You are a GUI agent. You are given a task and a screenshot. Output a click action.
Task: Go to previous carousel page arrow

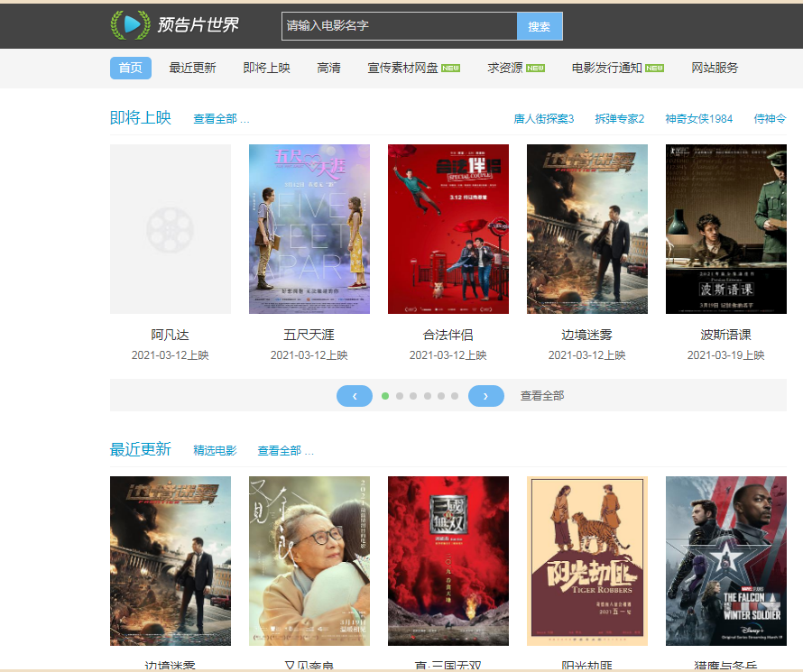(355, 396)
